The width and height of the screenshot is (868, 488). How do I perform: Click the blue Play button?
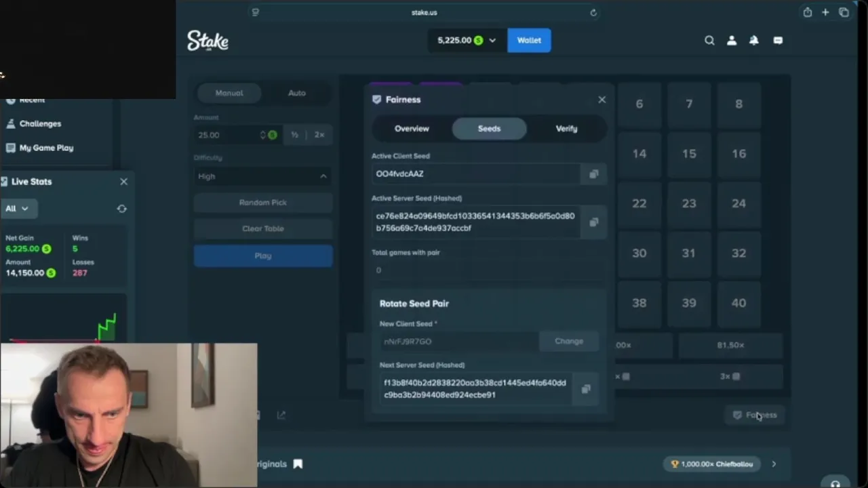263,256
